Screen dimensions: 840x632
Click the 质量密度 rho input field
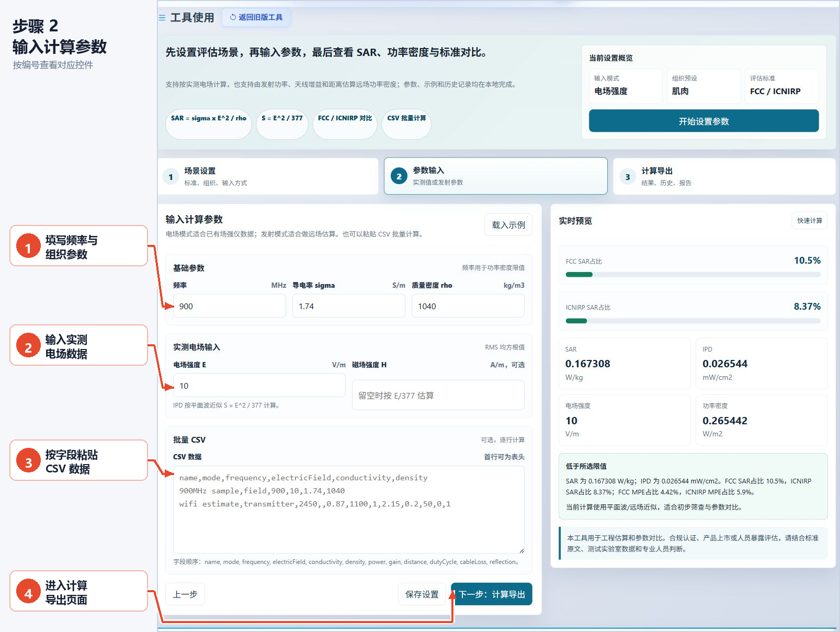(x=468, y=306)
